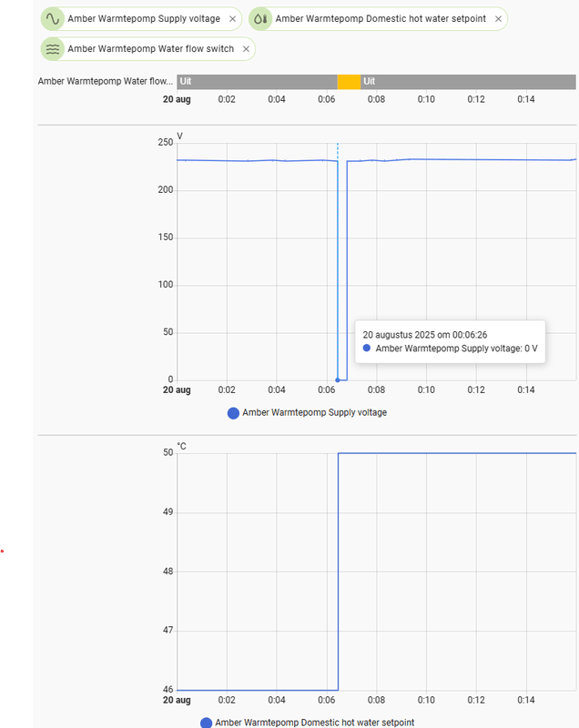Remove the Water flow switch chip
Screen dimensions: 579x728
pos(246,49)
